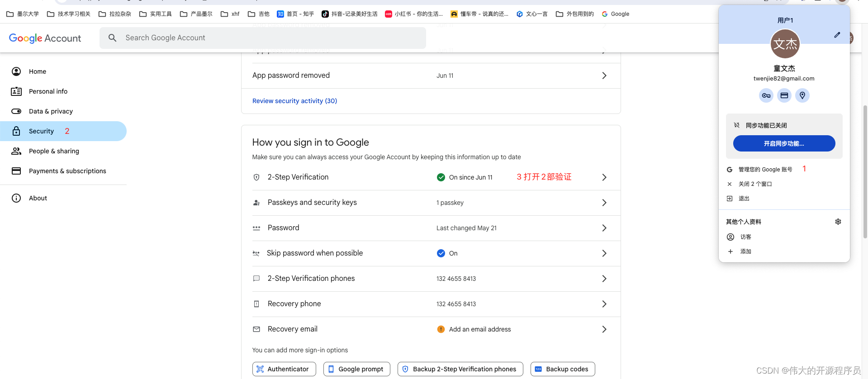The width and height of the screenshot is (868, 379).
Task: Open 2-Step Verification settings chevron
Action: click(x=604, y=177)
